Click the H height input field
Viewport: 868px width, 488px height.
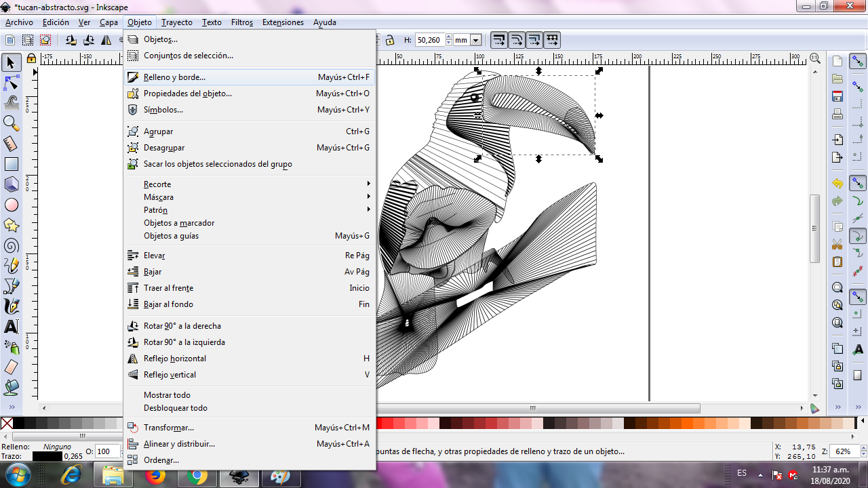coord(429,40)
